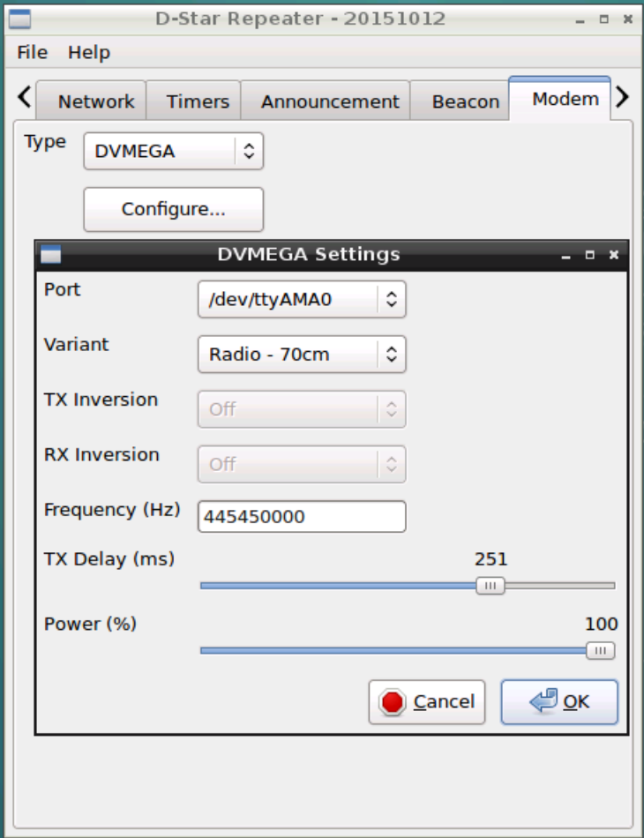
Task: Switch to the Beacon tab
Action: pos(466,101)
